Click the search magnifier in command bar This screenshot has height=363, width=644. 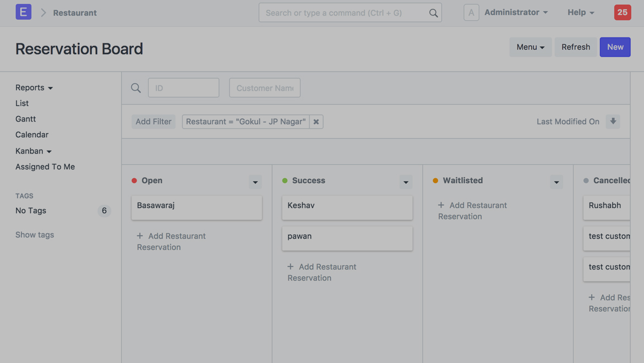click(x=433, y=13)
